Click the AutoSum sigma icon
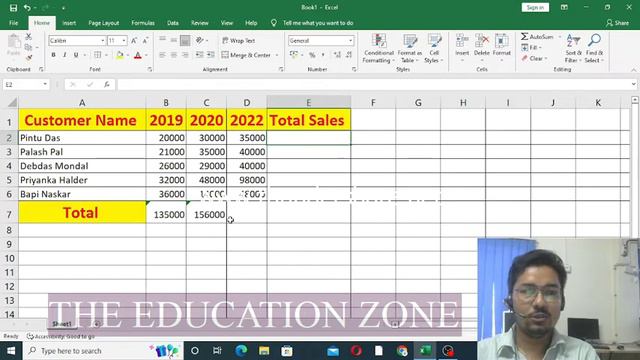Image resolution: width=640 pixels, height=360 pixels. (x=525, y=37)
